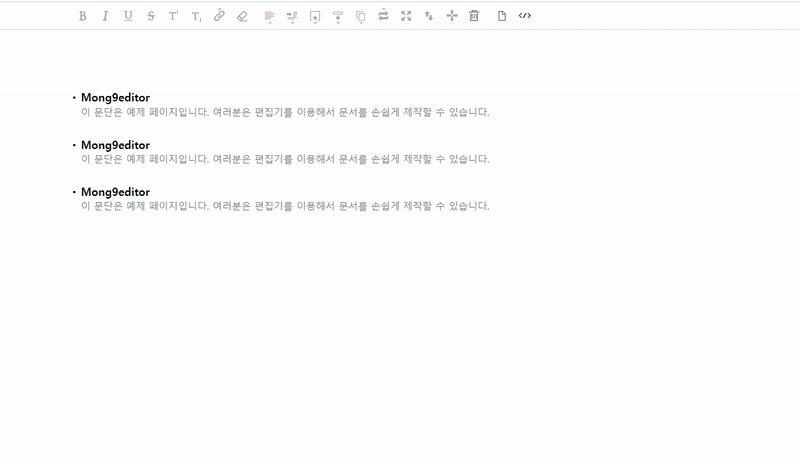This screenshot has width=800, height=458.
Task: Click the subscript icon
Action: (x=196, y=16)
